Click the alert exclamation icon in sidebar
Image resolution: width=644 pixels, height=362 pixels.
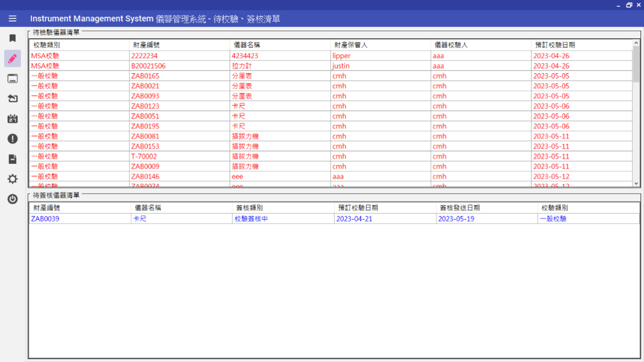click(x=12, y=138)
